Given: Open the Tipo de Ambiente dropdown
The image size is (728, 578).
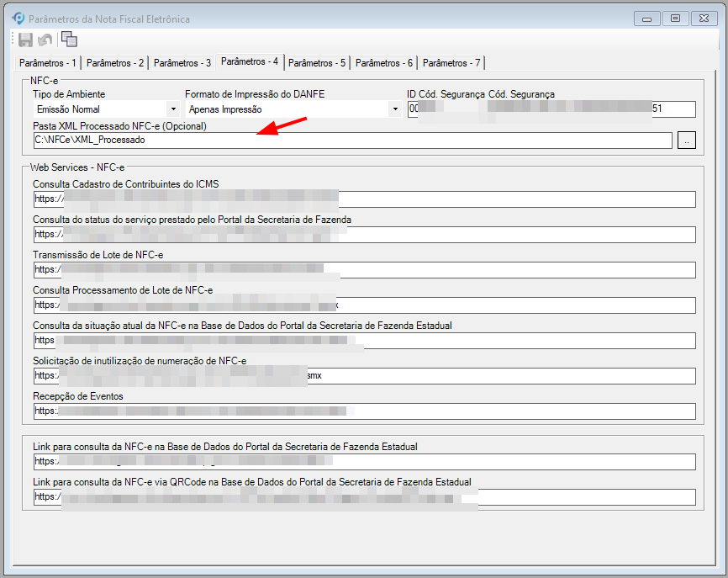Looking at the screenshot, I should click(x=173, y=109).
